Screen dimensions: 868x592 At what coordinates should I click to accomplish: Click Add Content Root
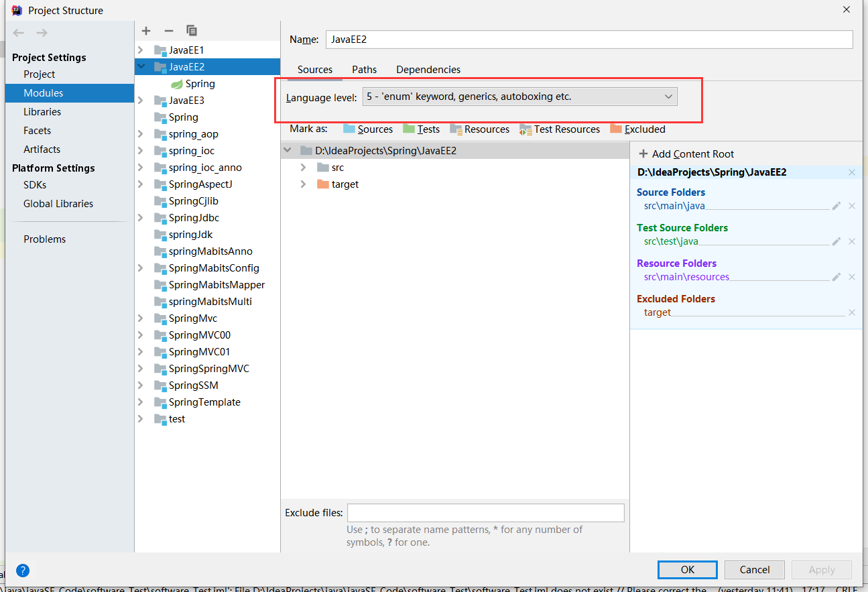click(x=686, y=154)
